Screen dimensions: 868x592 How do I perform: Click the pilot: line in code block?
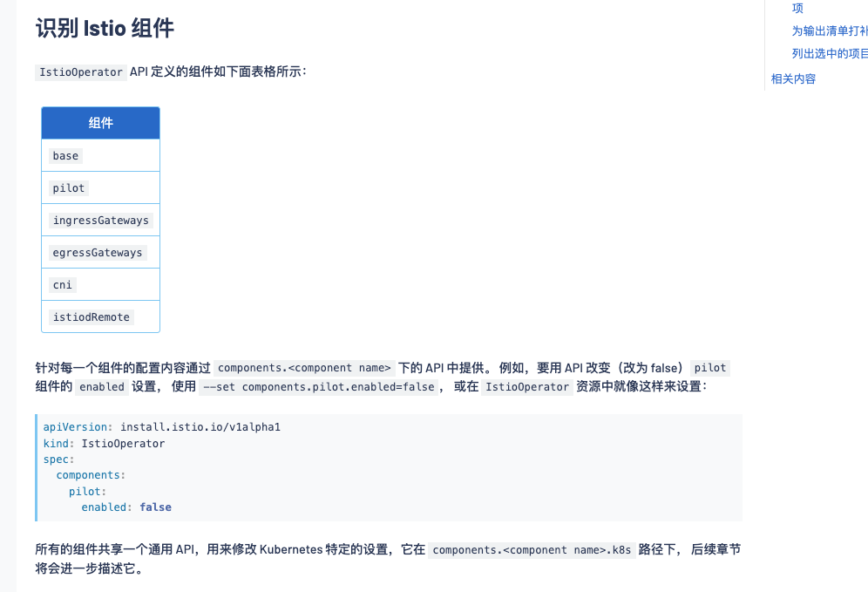point(87,491)
